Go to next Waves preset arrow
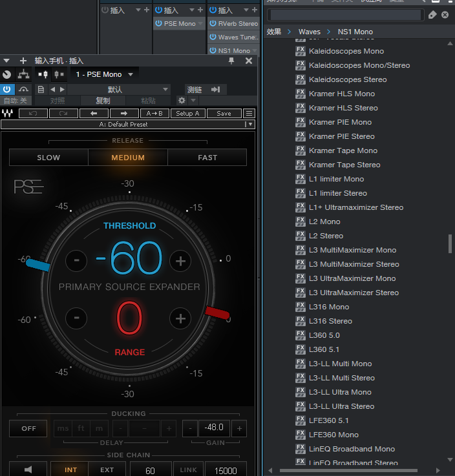This screenshot has height=476, width=455. point(124,113)
